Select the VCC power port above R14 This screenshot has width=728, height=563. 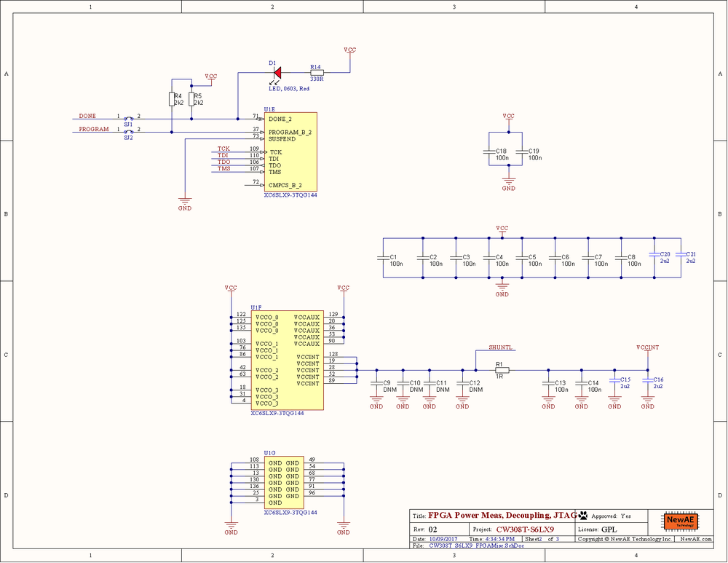click(x=349, y=51)
